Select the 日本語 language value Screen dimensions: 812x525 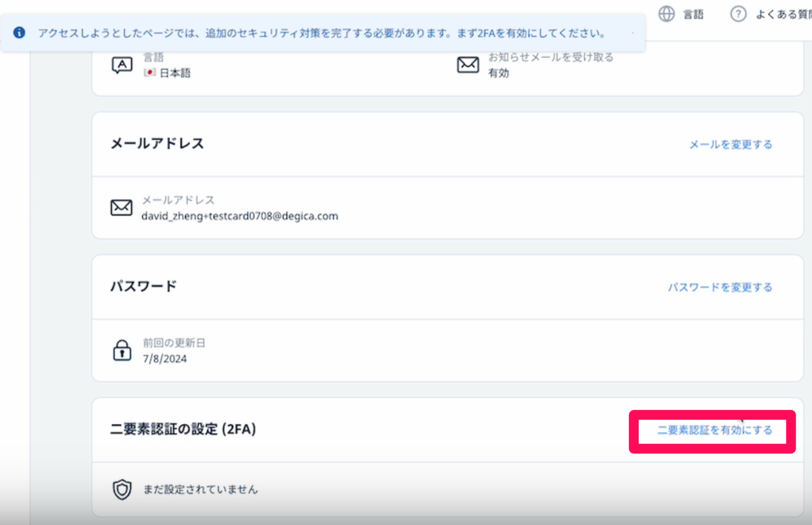click(175, 73)
